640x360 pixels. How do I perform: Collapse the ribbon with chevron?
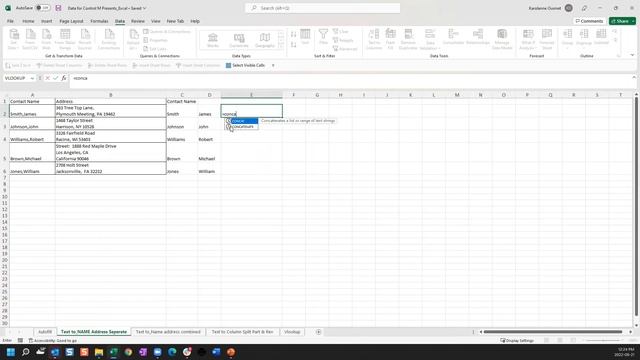[x=632, y=55]
